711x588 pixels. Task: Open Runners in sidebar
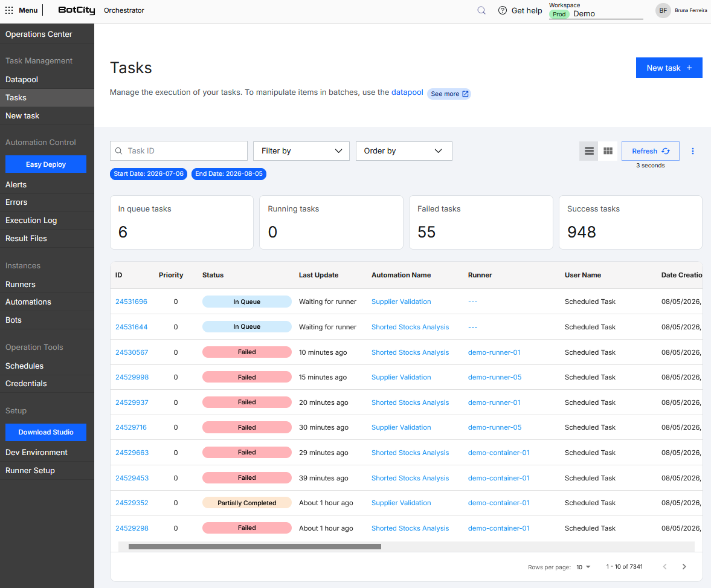47,285
